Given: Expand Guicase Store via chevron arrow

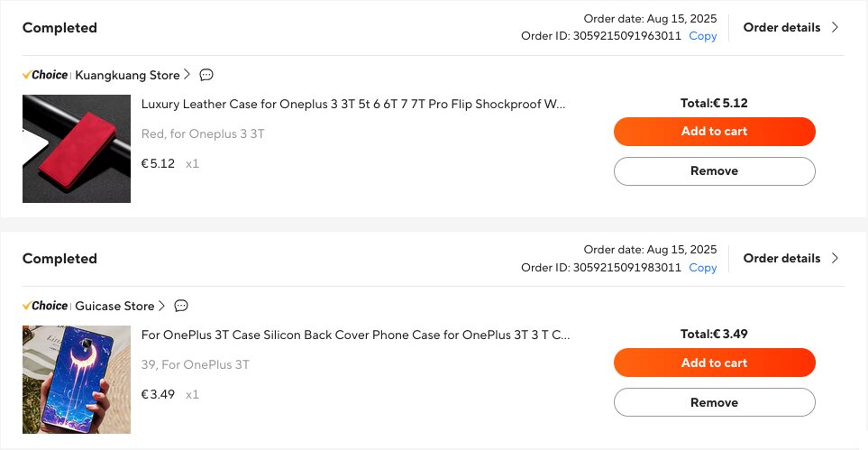Looking at the screenshot, I should pyautogui.click(x=162, y=306).
